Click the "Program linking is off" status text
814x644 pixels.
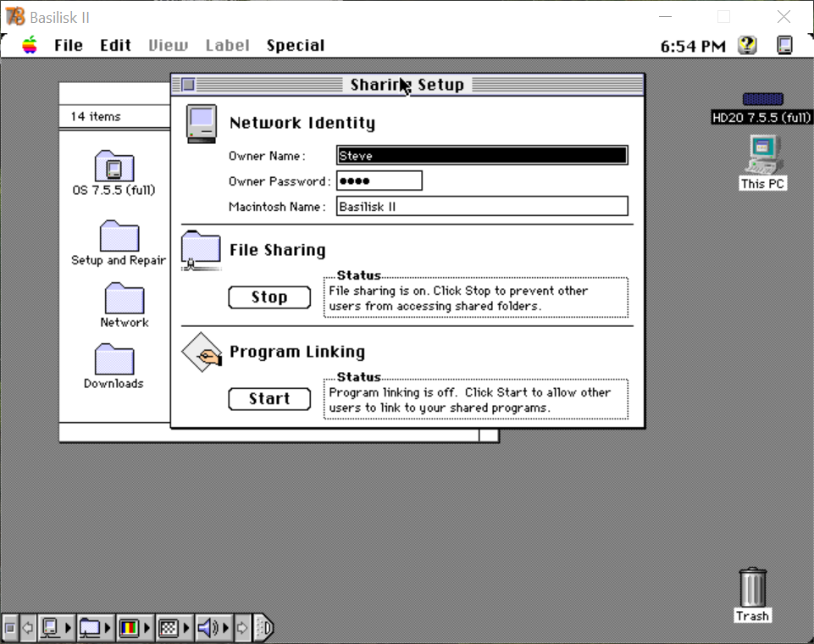pos(470,400)
